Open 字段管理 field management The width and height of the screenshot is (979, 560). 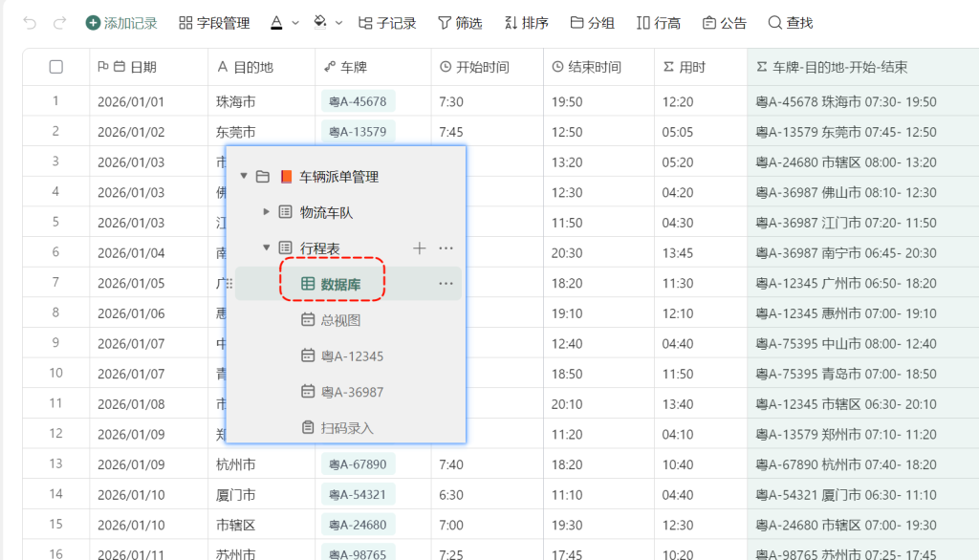point(214,23)
